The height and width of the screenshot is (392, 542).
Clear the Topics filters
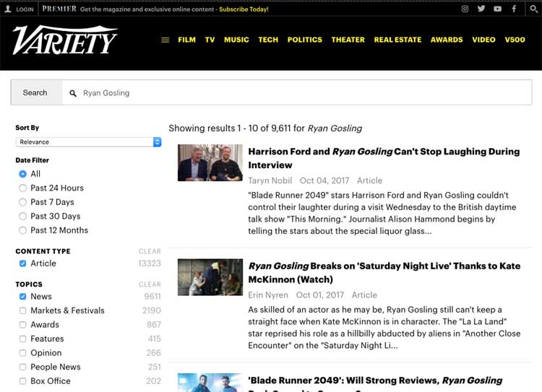150,284
